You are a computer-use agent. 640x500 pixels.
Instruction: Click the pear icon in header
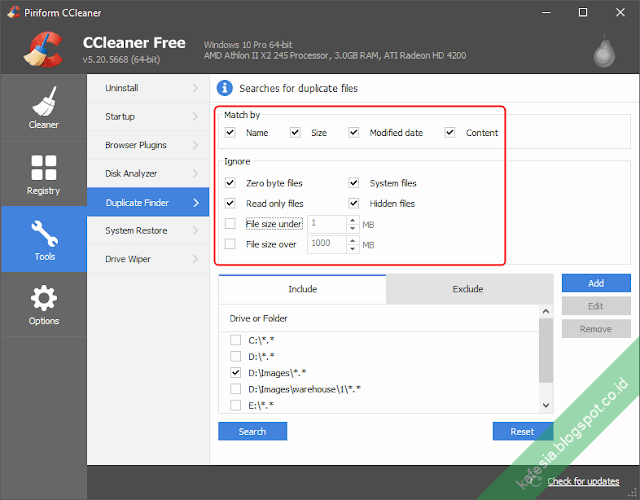[x=604, y=52]
